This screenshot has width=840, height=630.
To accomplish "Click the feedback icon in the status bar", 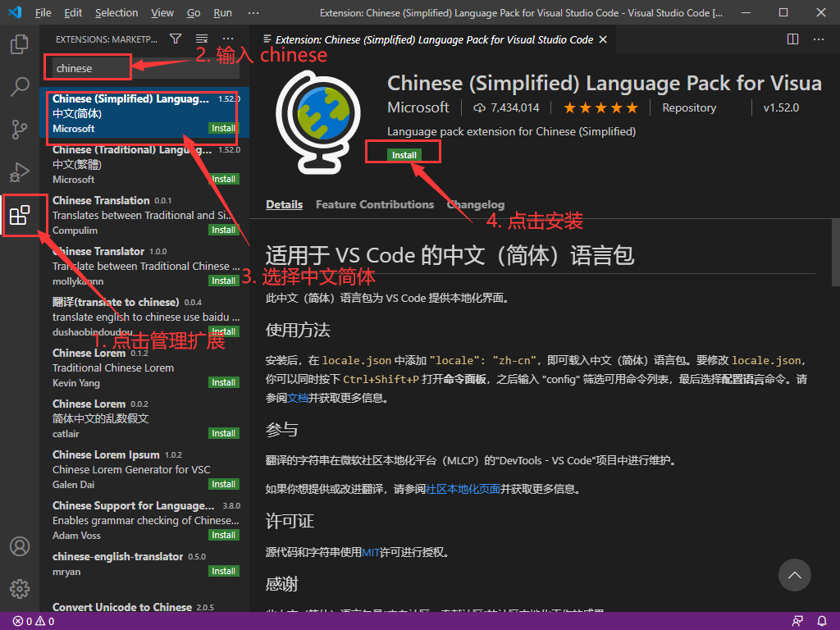I will 797,621.
